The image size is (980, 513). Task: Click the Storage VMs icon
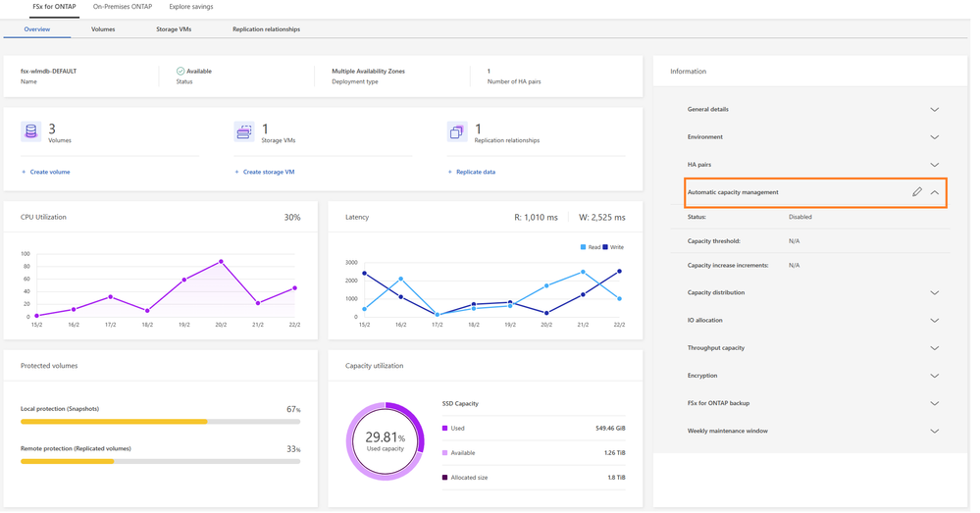click(244, 131)
